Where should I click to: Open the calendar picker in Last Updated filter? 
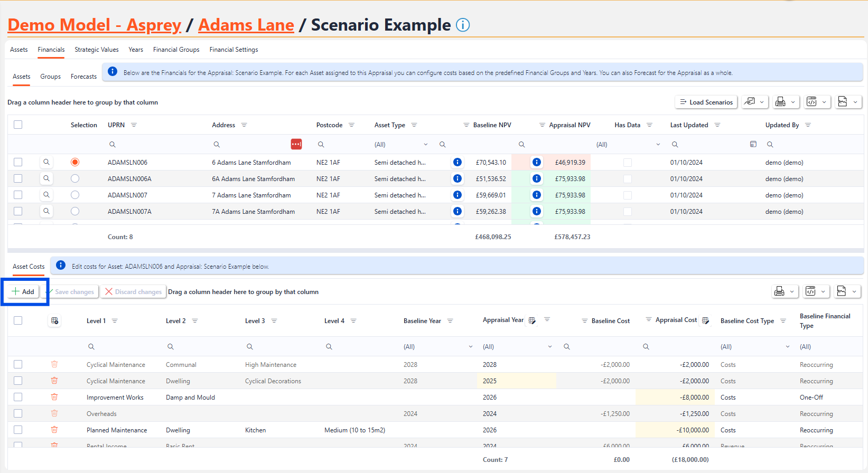pos(753,144)
